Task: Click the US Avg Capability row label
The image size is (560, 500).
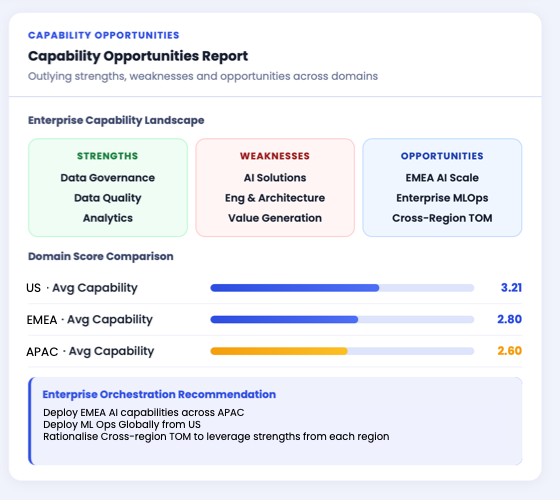Action: [x=82, y=288]
